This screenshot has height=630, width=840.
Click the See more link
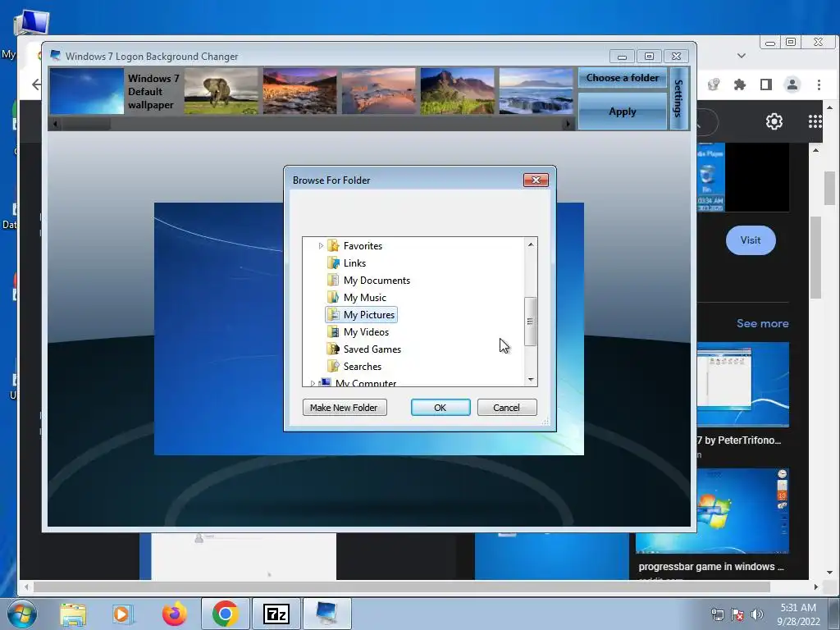(762, 323)
